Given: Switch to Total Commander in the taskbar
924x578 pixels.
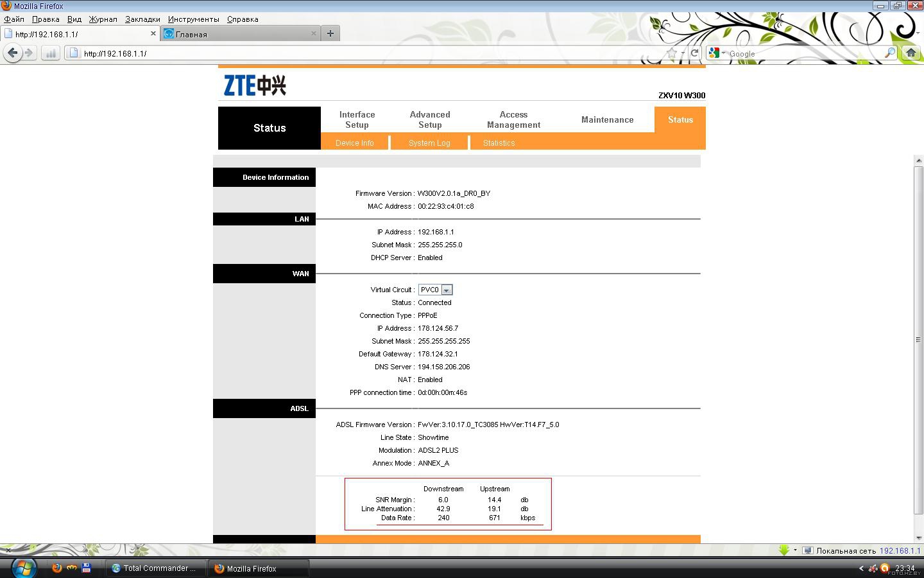Looking at the screenshot, I should tap(155, 568).
